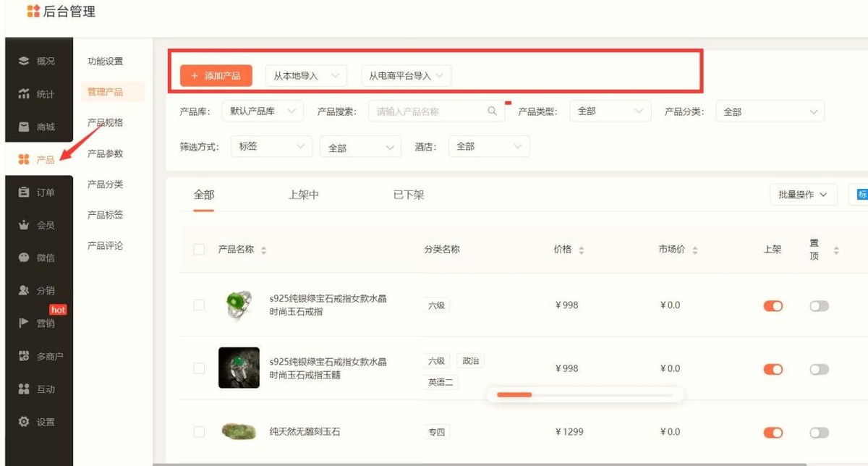868x466 pixels.
Task: Click the 添加产品 add product button
Action: pos(216,75)
